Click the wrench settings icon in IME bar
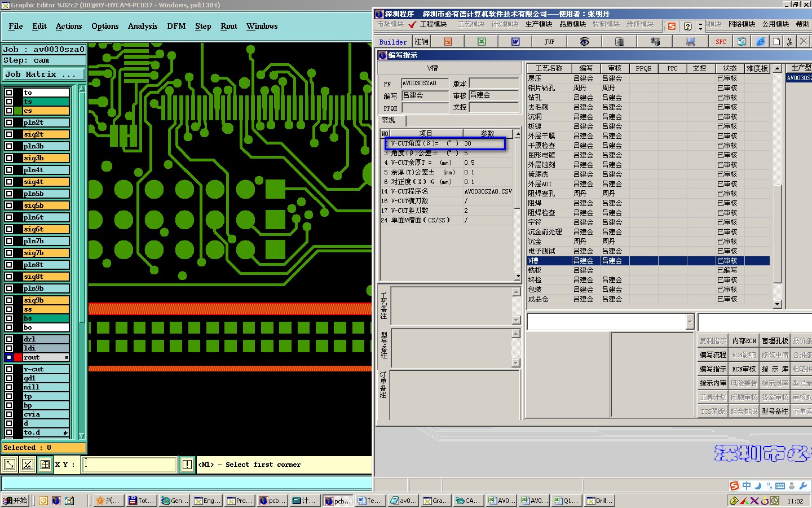 click(x=803, y=486)
